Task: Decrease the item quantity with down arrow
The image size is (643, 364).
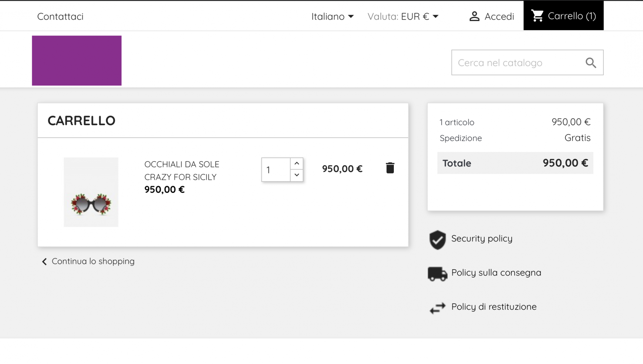Action: [x=297, y=175]
